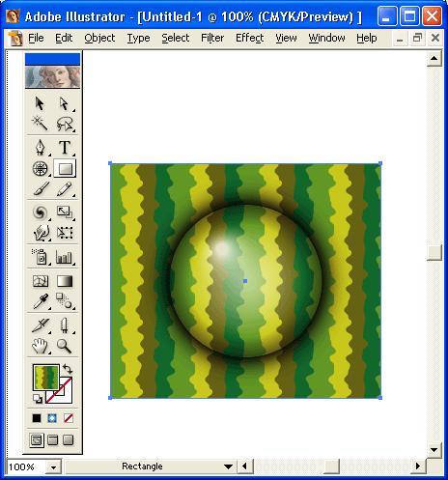Select the Type tool
The width and height of the screenshot is (448, 480).
65,148
